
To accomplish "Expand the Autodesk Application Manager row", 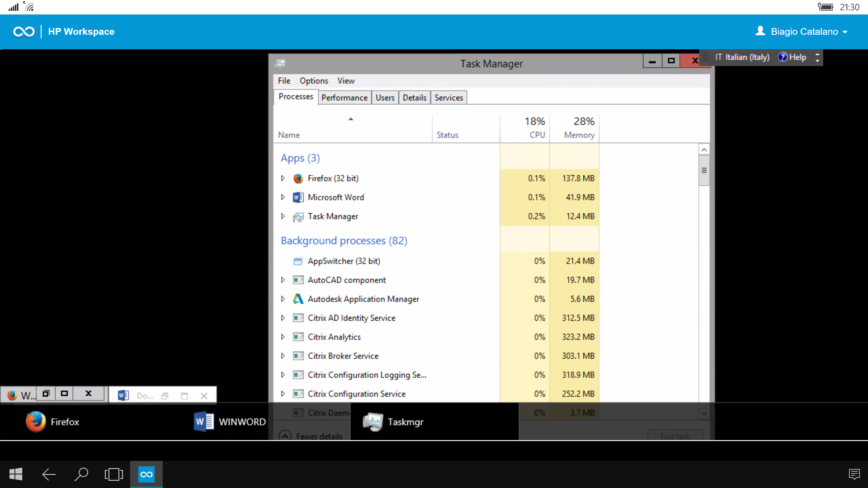I will click(x=283, y=299).
